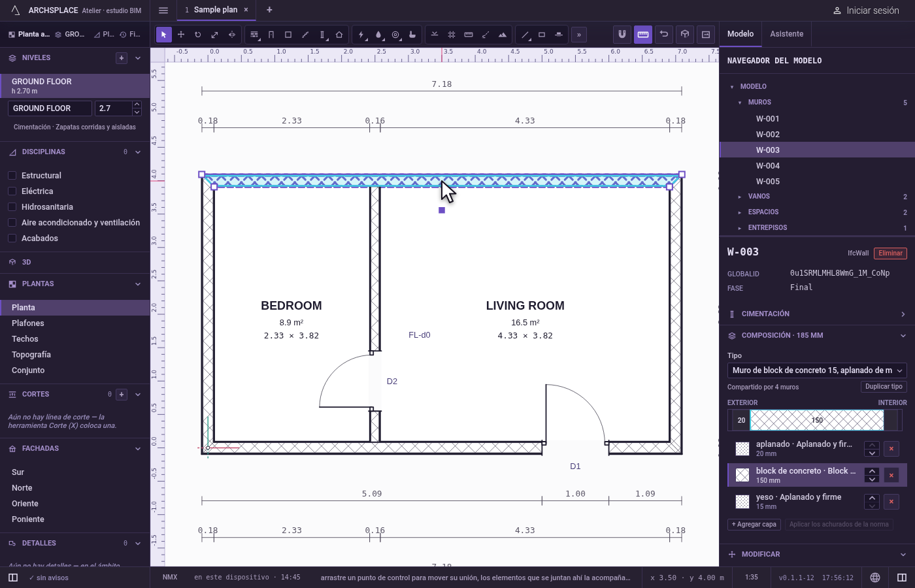Image resolution: width=915 pixels, height=588 pixels.
Task: Expand the ESPACIOS tree node
Action: coord(740,212)
